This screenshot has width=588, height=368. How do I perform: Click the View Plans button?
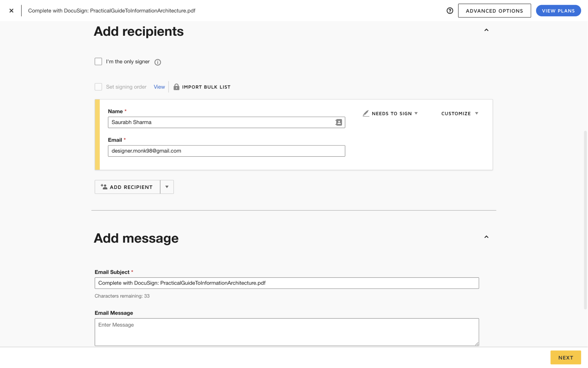[558, 11]
